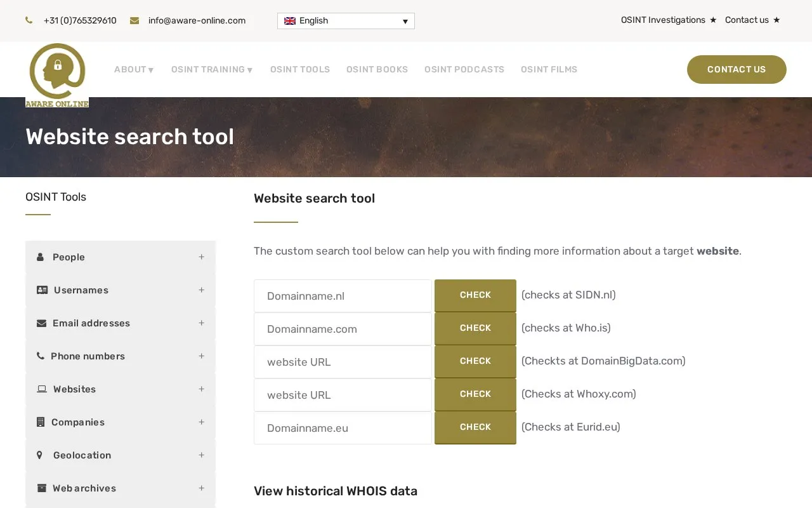Expand the Email addresses plus sign

point(201,323)
